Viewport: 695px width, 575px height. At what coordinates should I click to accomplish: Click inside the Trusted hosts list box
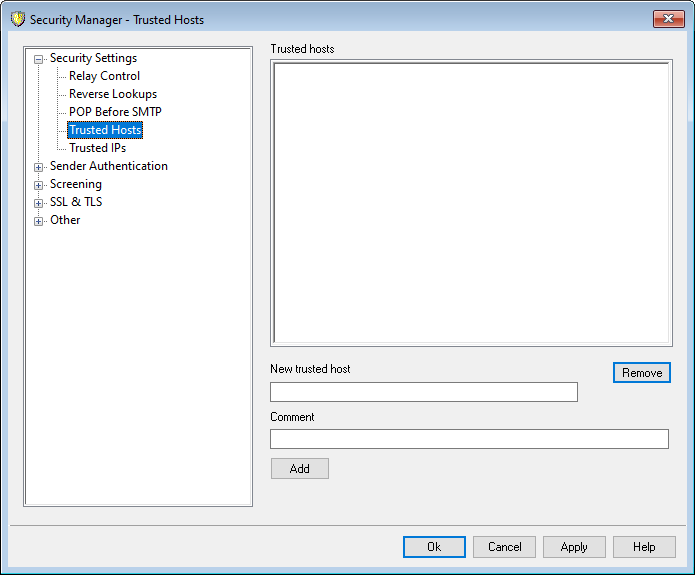[x=471, y=203]
